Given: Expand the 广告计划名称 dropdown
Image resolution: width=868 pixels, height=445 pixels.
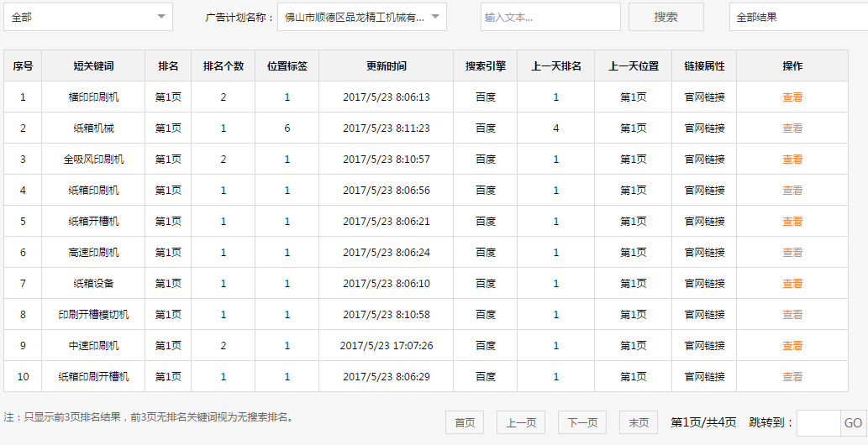Looking at the screenshot, I should click(361, 17).
